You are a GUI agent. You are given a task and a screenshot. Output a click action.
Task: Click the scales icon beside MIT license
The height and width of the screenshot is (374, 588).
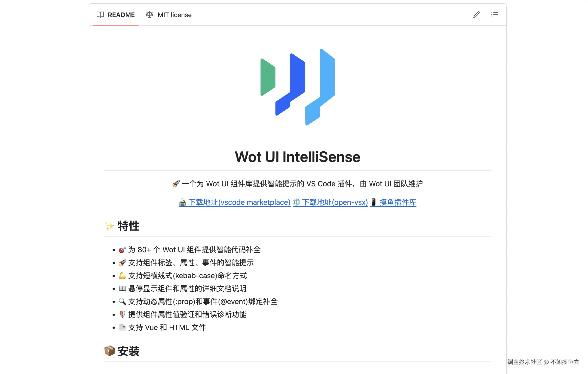point(150,15)
